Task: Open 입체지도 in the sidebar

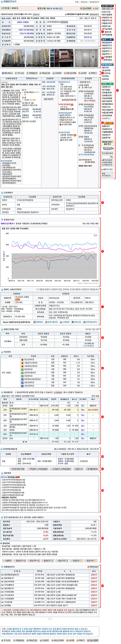Action: click(x=105, y=79)
